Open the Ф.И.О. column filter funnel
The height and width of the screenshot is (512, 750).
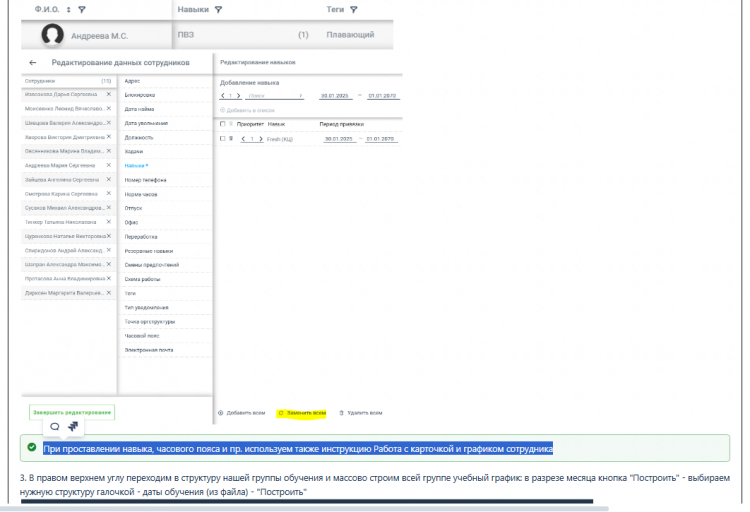pos(82,10)
